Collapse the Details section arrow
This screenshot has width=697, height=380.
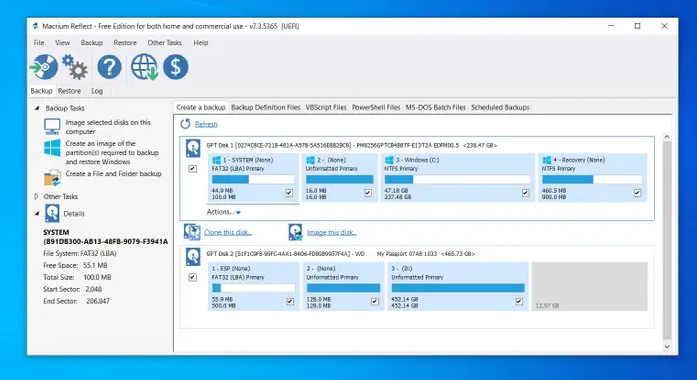click(x=37, y=214)
